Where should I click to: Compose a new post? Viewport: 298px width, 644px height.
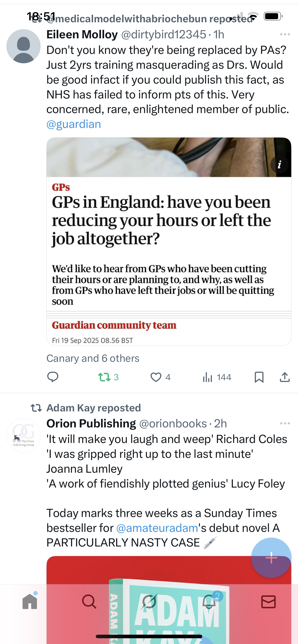pyautogui.click(x=271, y=558)
